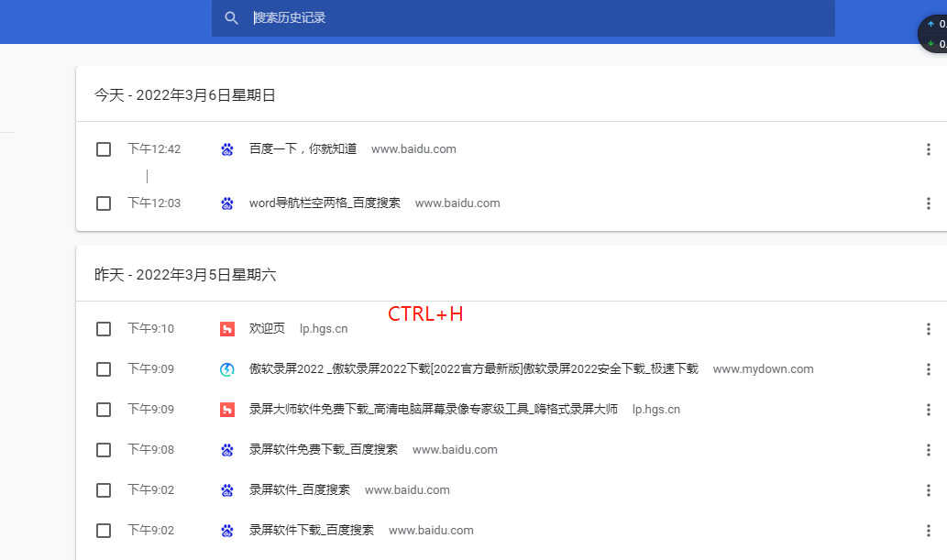Image resolution: width=947 pixels, height=560 pixels.
Task: Click lp.hgs.cn domain beside 欢迎页
Action: (324, 329)
